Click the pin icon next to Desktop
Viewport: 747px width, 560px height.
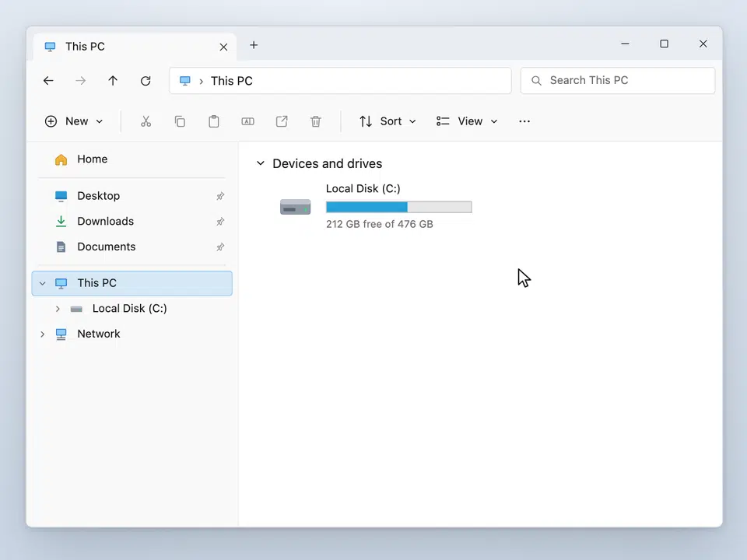point(220,196)
